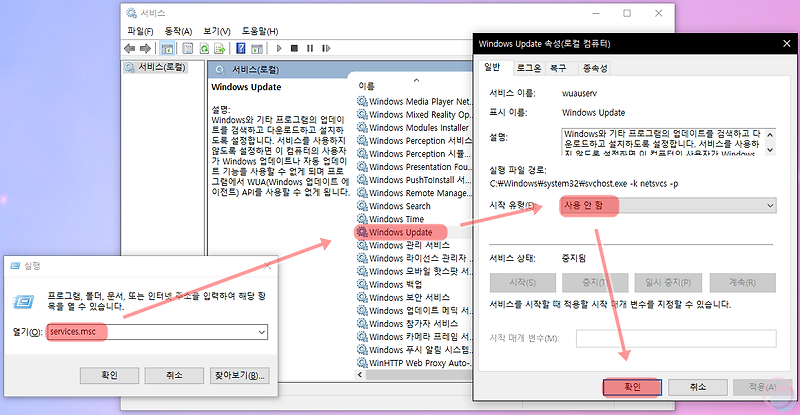Screen dimensions: 800x415
Task: Click the 적용(A) button
Action: (x=762, y=387)
